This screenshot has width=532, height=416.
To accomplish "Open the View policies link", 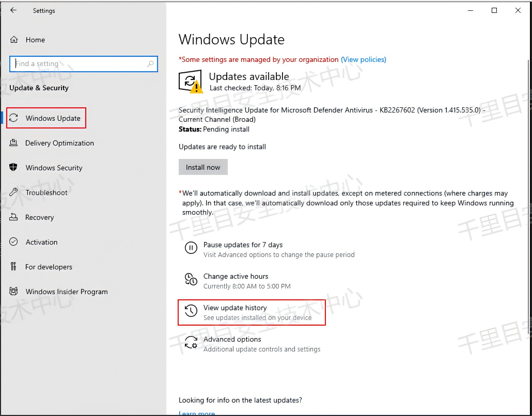I will tap(364, 59).
